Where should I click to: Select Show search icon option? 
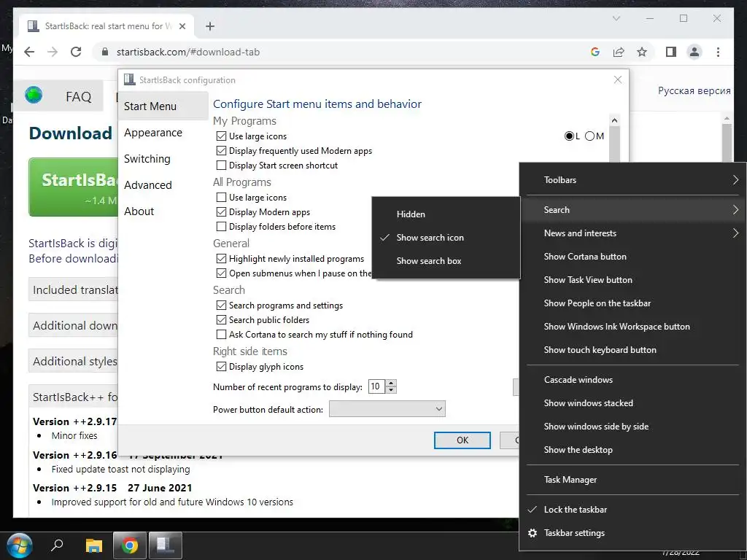tap(446, 238)
